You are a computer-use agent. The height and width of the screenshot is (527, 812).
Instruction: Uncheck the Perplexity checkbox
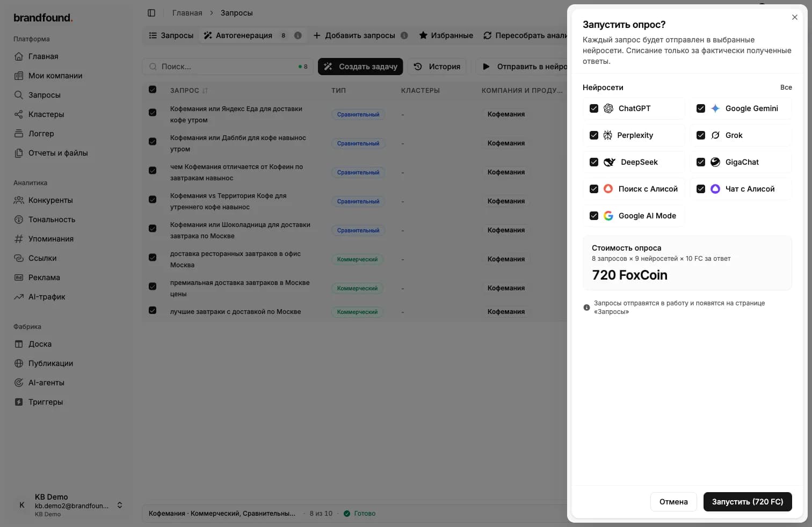tap(594, 135)
